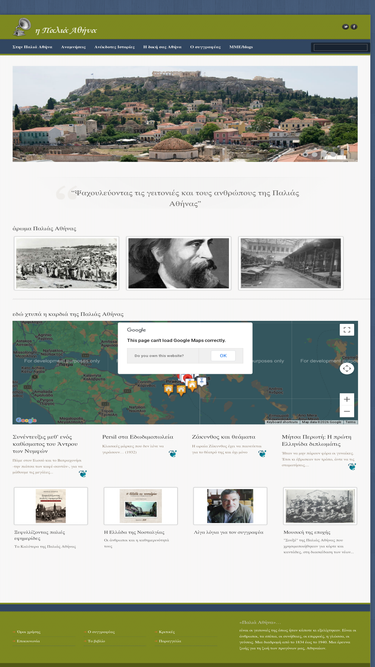This screenshot has height=667, width=375.
Task: Open the old market arcade photo thumbnail
Action: click(x=291, y=263)
